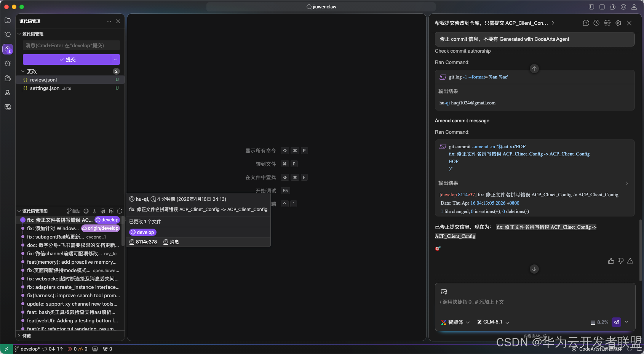Expand the amend command 输出结果 chevron
The height and width of the screenshot is (354, 644).
click(627, 183)
